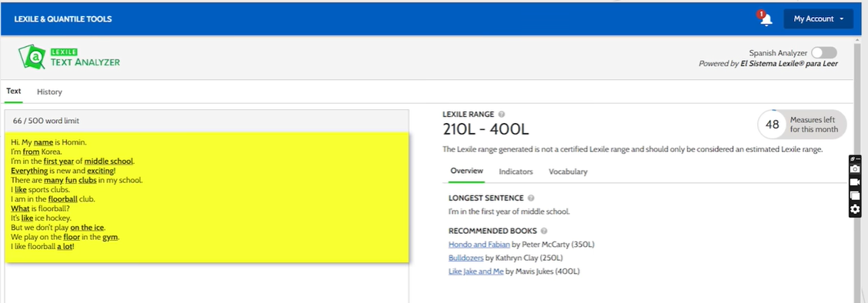Open the notifications bell icon
This screenshot has width=868, height=303.
[766, 19]
